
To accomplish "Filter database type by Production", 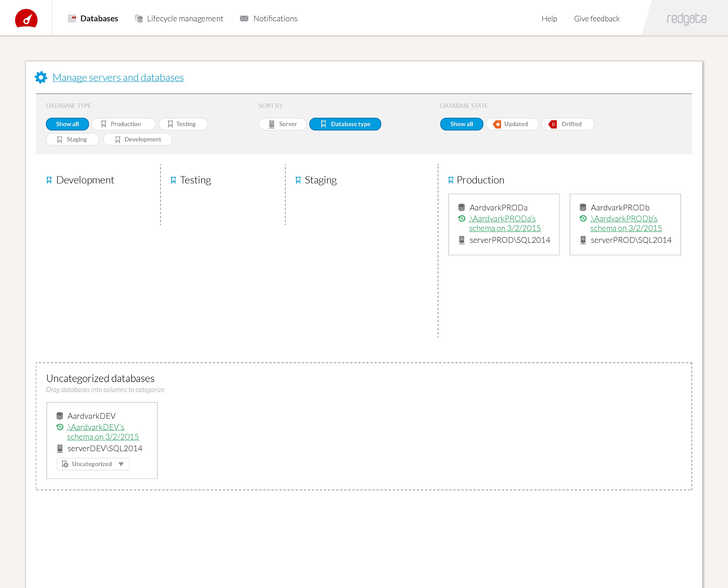I will (123, 124).
